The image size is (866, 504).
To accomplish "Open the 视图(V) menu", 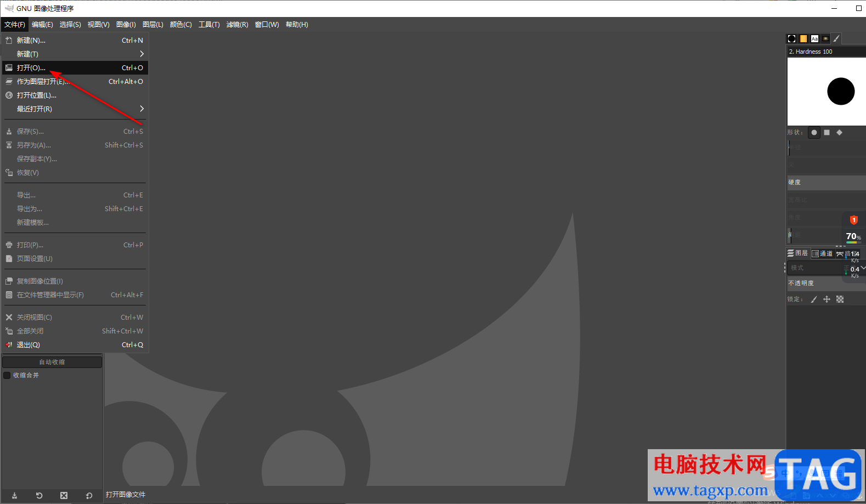I will pos(99,25).
